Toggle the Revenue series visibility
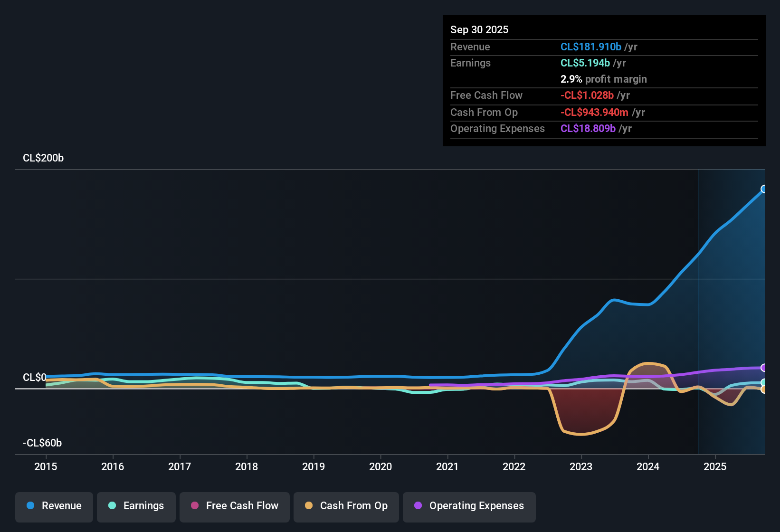This screenshot has height=532, width=780. click(x=54, y=506)
